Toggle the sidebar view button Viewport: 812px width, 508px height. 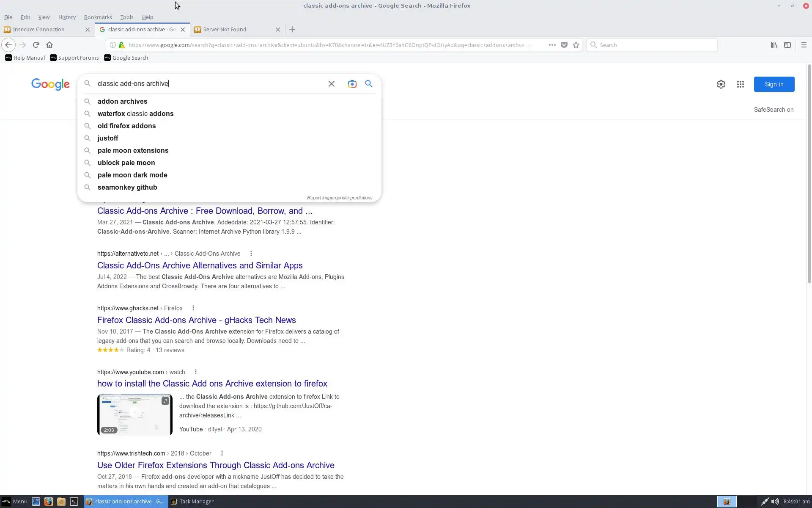787,45
